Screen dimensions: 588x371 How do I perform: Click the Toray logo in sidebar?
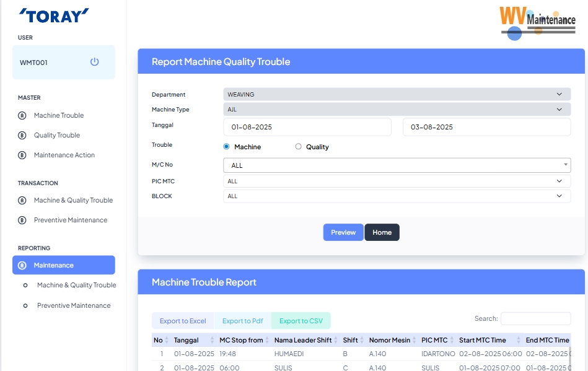pyautogui.click(x=54, y=15)
